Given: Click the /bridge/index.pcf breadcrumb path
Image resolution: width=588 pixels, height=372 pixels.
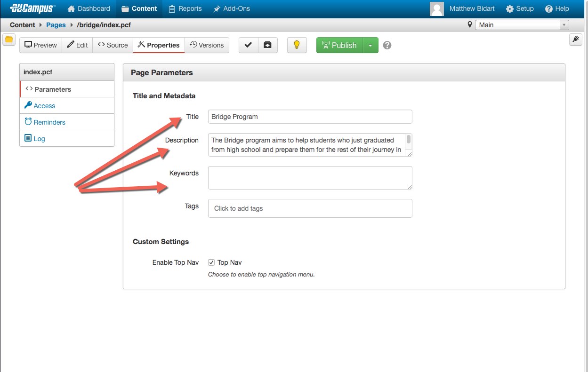Looking at the screenshot, I should coord(104,25).
